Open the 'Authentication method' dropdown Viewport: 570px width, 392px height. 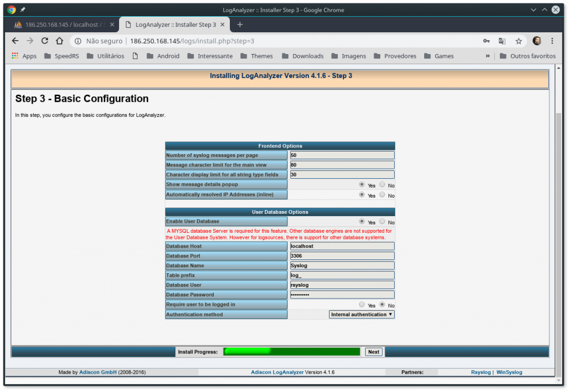(362, 314)
